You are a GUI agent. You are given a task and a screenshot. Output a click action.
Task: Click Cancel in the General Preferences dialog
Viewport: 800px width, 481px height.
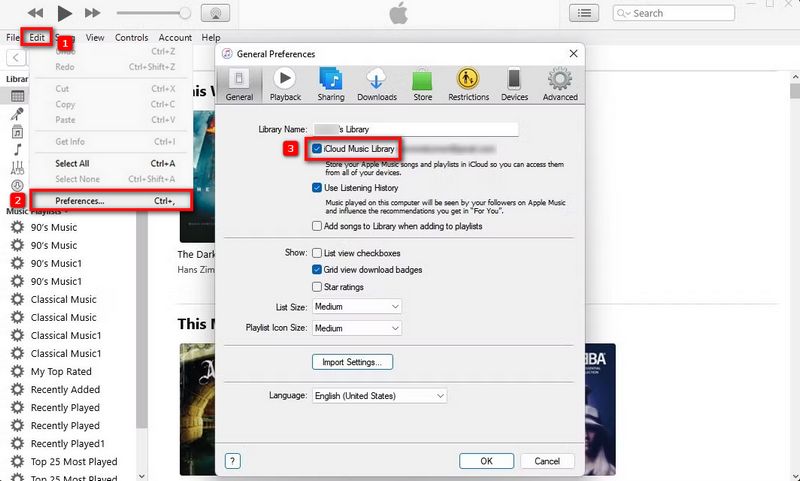pos(547,461)
